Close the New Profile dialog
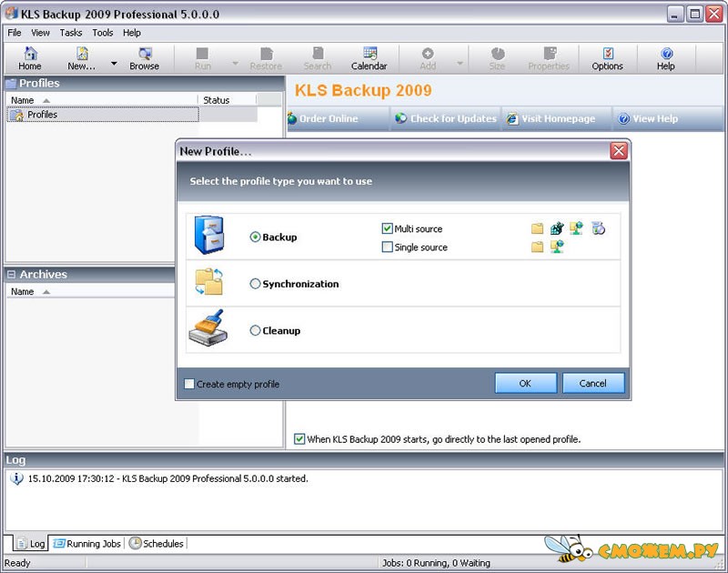Image resolution: width=728 pixels, height=573 pixels. pyautogui.click(x=619, y=151)
